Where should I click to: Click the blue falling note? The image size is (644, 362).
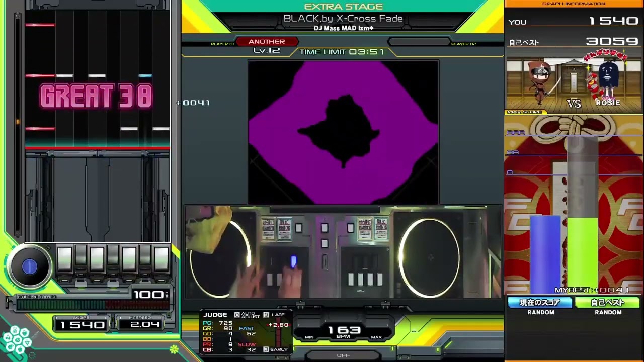[145, 76]
